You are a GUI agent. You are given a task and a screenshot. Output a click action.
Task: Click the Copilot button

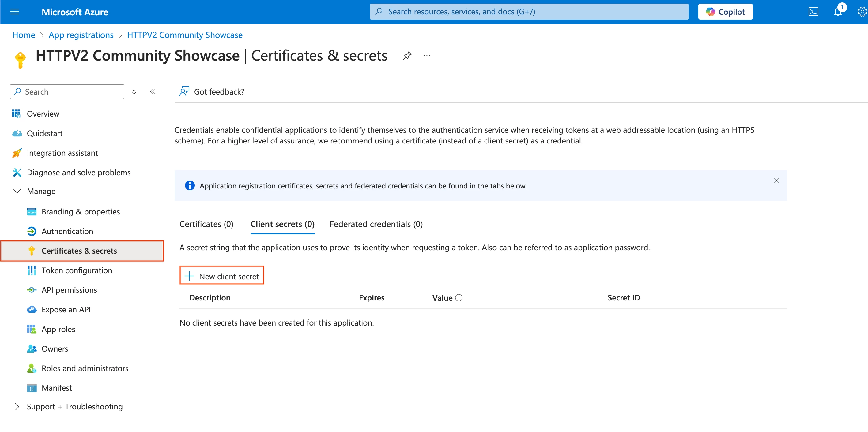(x=725, y=12)
